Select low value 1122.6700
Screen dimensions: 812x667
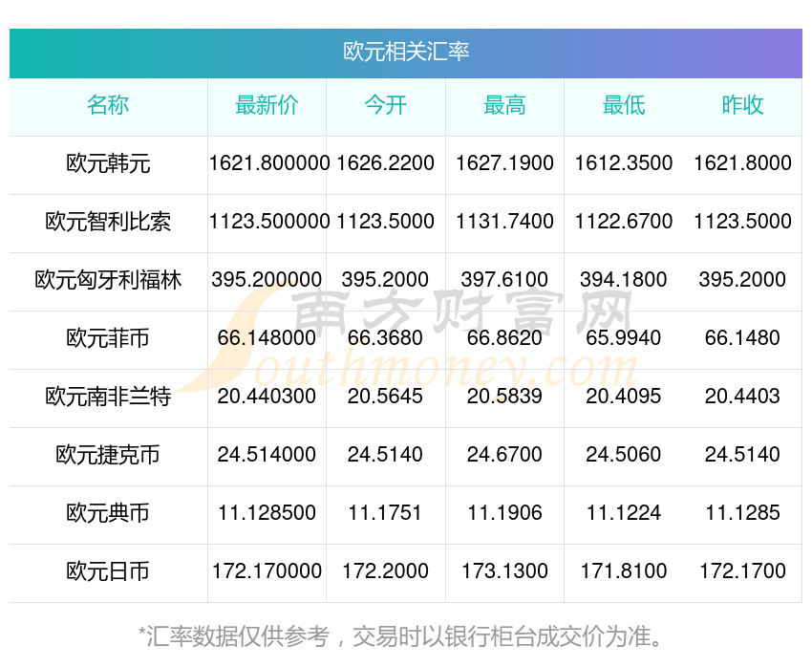[x=624, y=222]
